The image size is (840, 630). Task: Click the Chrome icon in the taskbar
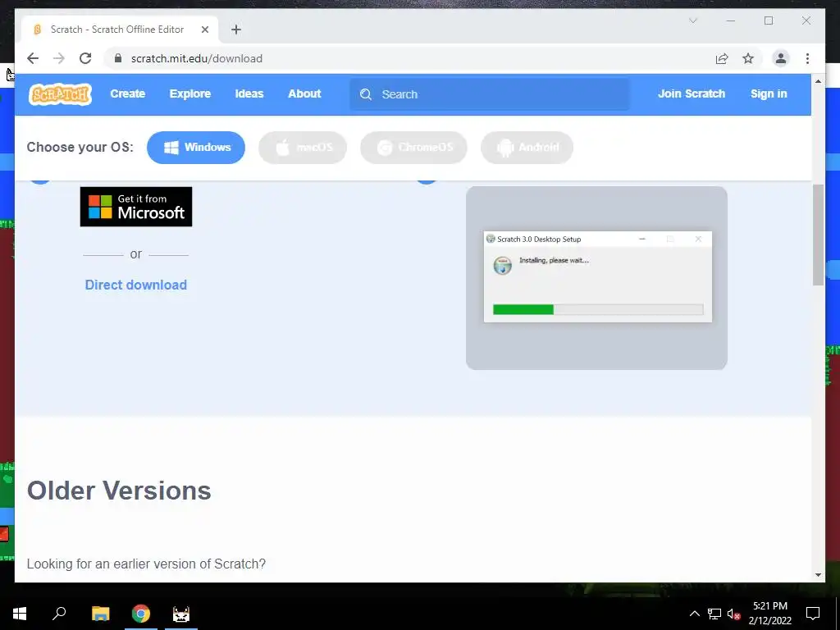tap(141, 614)
